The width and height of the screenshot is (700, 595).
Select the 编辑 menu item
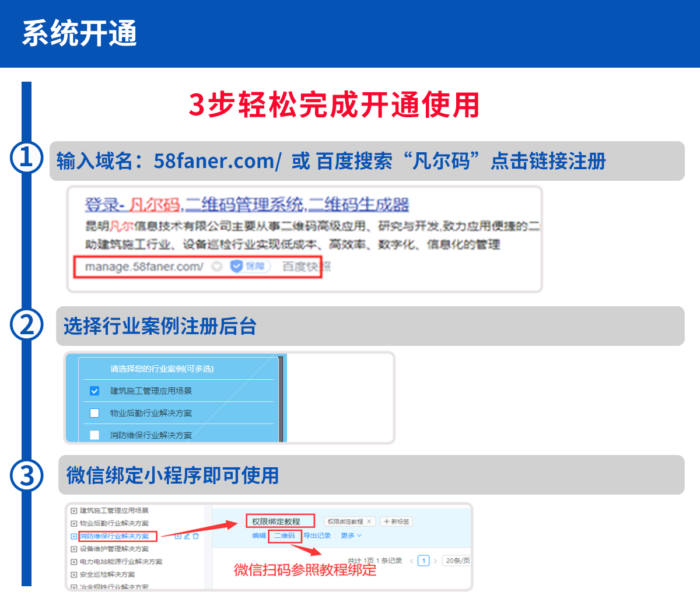pos(258,535)
